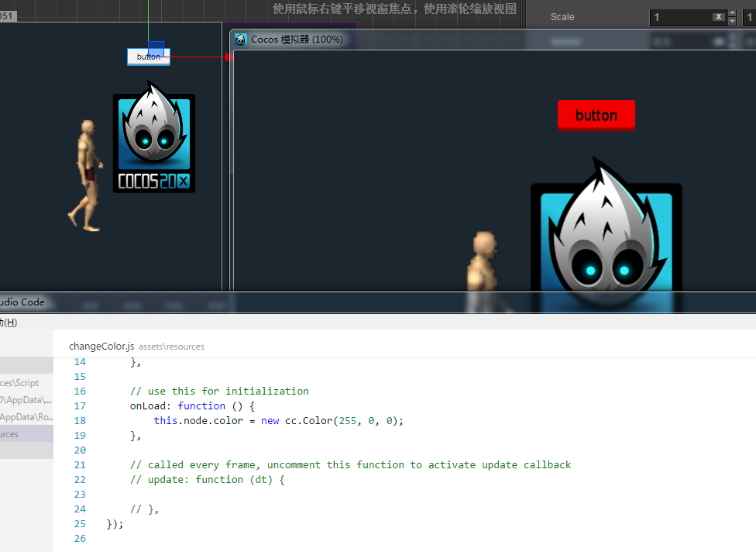
Task: Select the ces\Script sidebar entry
Action: tap(26, 383)
